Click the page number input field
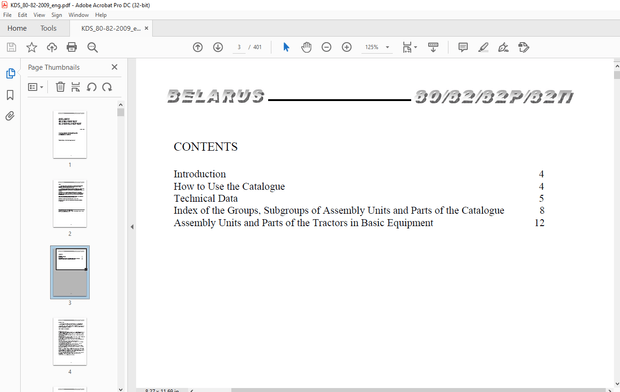The height and width of the screenshot is (392, 620). 239,47
